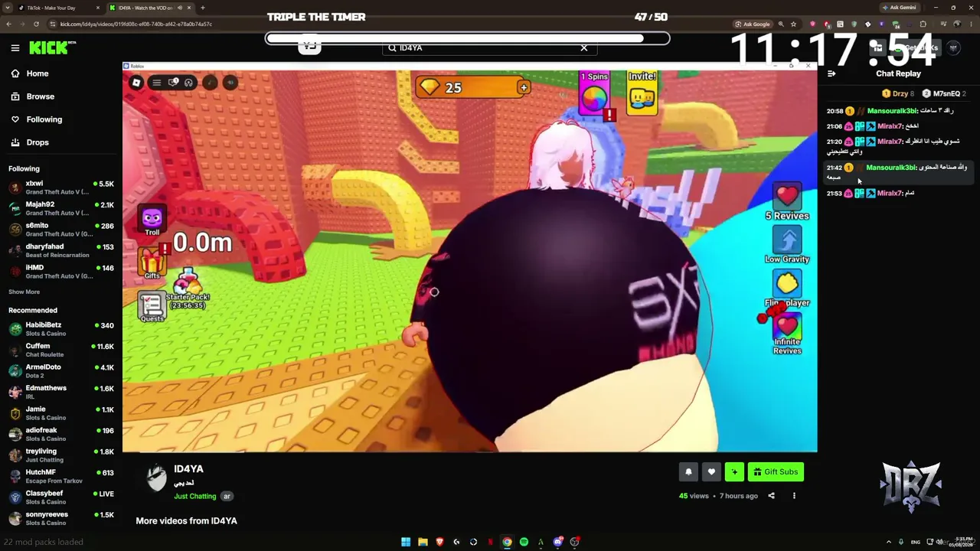This screenshot has width=980, height=551.
Task: Open recommended channel HutchMF
Action: click(x=61, y=476)
